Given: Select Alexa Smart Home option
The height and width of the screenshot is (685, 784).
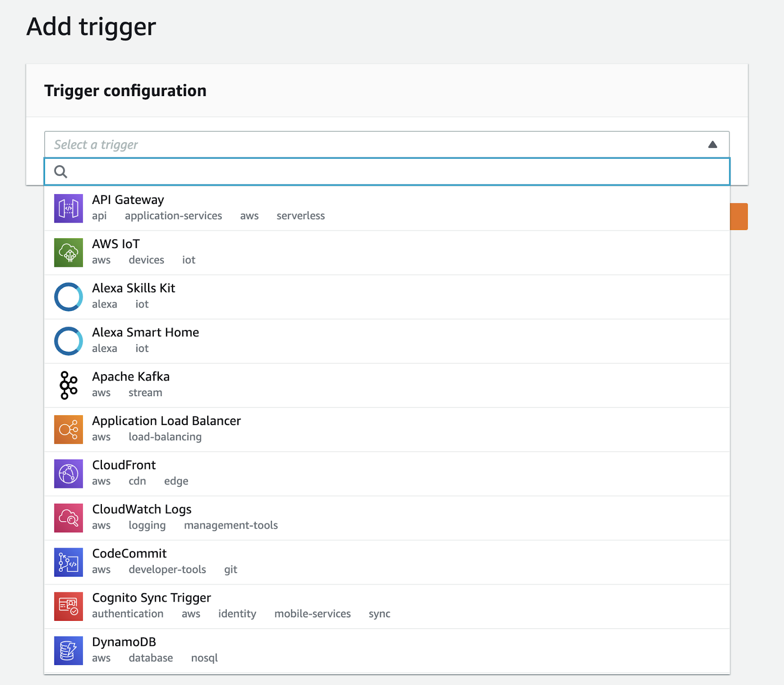Looking at the screenshot, I should pos(387,341).
